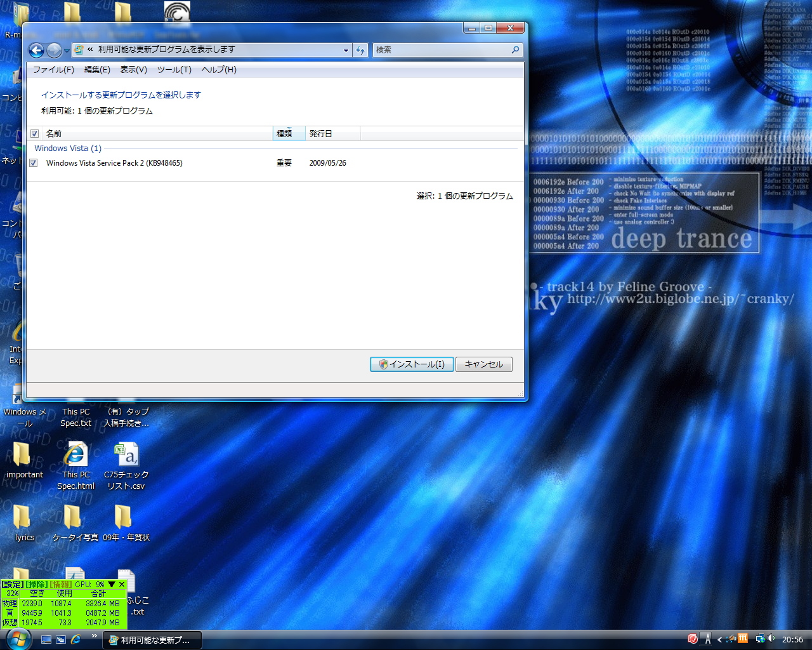Image resolution: width=812 pixels, height=650 pixels.
Task: Click the Windows Update icon in address bar
Action: pyautogui.click(x=79, y=50)
